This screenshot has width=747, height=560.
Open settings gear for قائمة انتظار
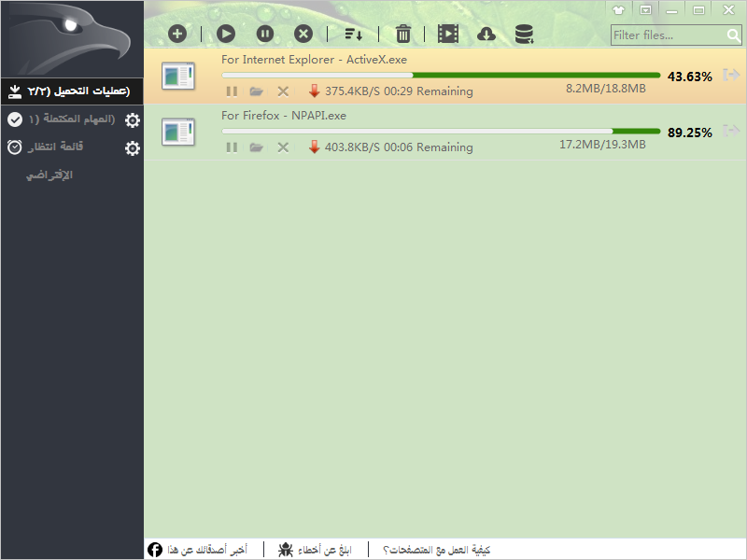[133, 148]
